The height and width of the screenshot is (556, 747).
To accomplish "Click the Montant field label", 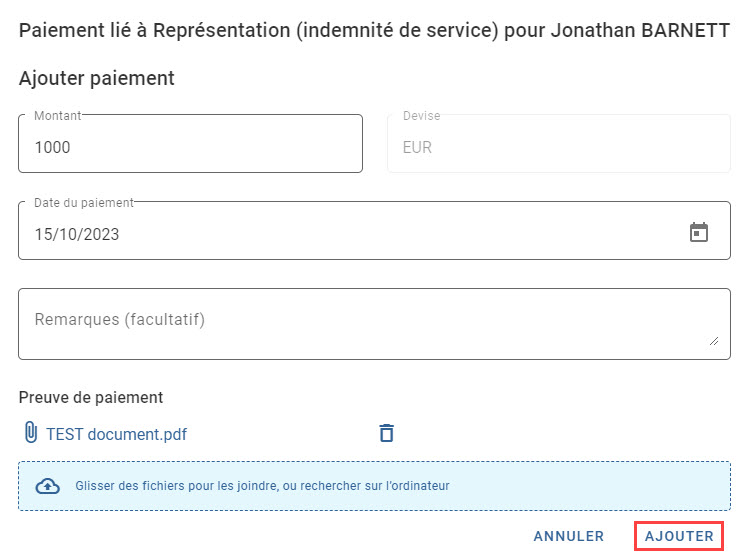I will click(58, 116).
